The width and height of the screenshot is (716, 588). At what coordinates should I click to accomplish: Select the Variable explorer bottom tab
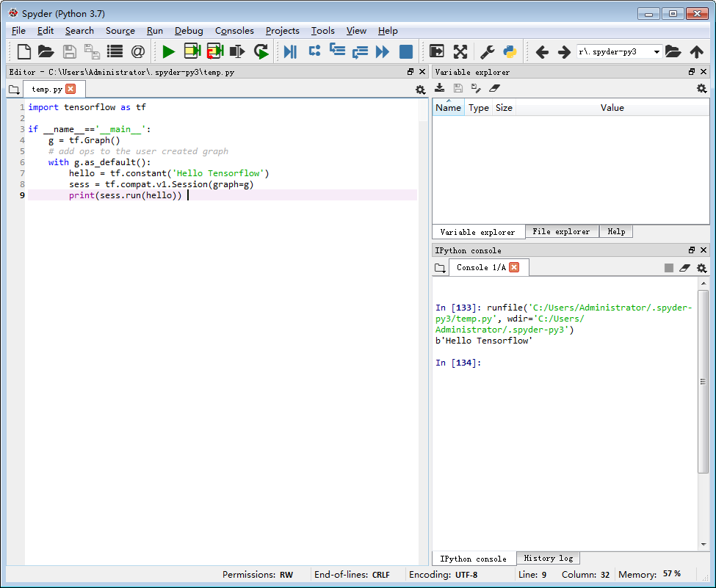pyautogui.click(x=477, y=232)
